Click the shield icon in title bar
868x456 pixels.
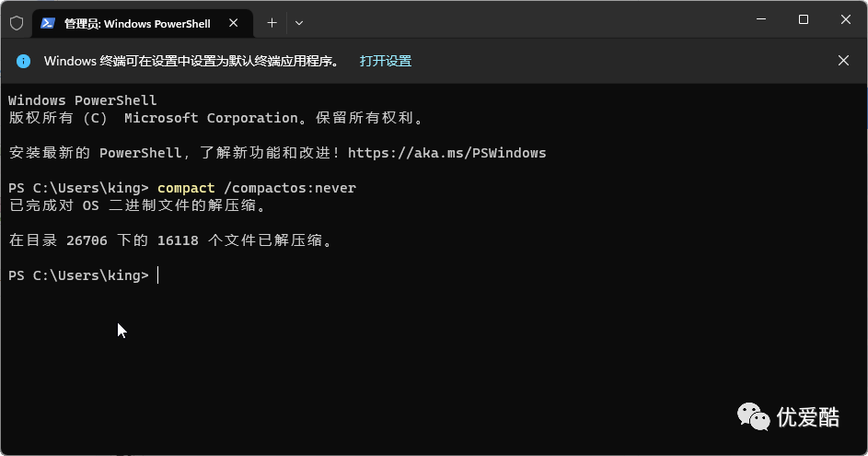(17, 23)
